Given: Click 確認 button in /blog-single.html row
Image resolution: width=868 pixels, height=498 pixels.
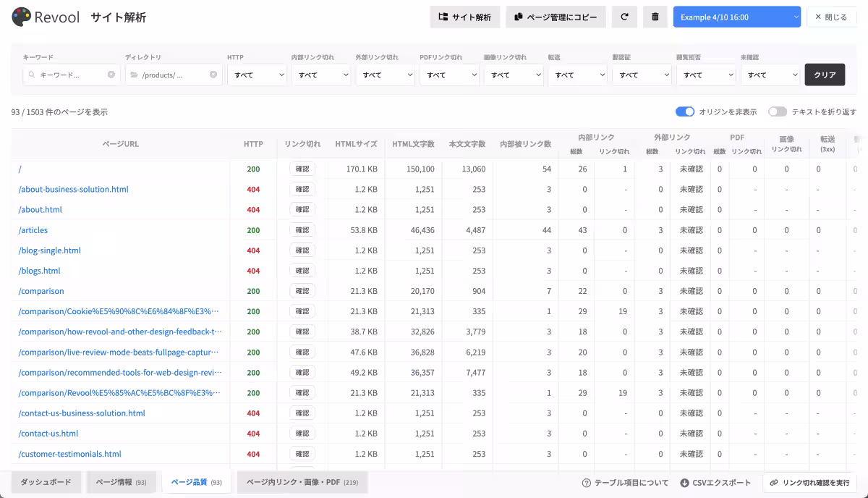Looking at the screenshot, I should tap(302, 250).
